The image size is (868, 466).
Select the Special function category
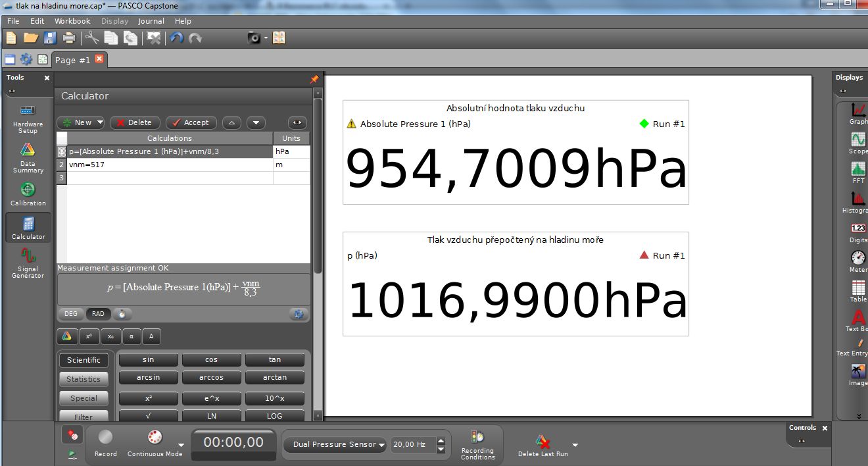click(x=84, y=398)
